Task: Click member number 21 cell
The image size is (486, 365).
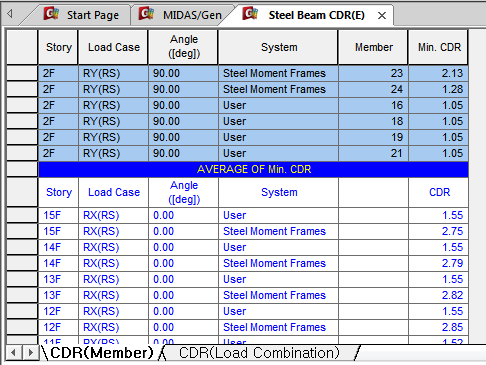Action: pyautogui.click(x=373, y=153)
